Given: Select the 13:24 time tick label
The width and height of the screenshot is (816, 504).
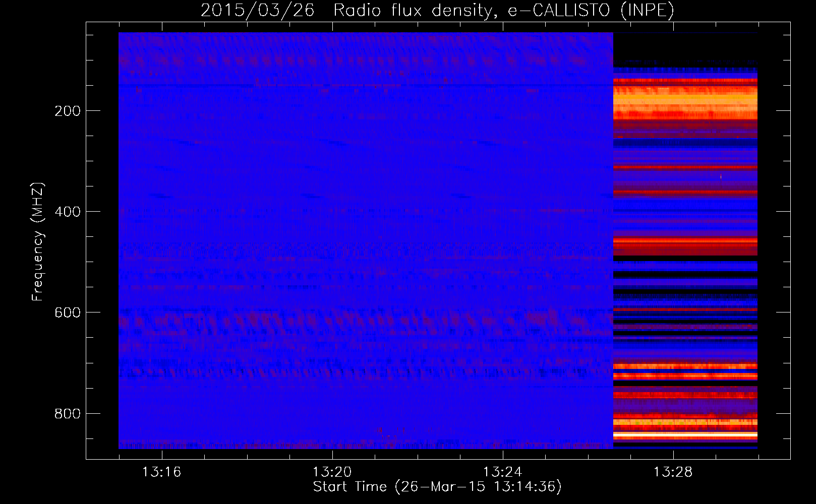Looking at the screenshot, I should point(502,472).
